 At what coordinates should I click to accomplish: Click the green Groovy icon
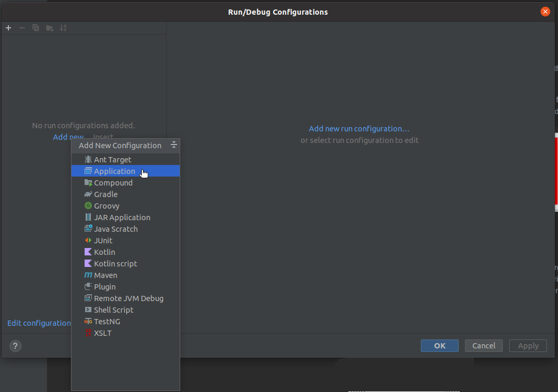tap(88, 206)
